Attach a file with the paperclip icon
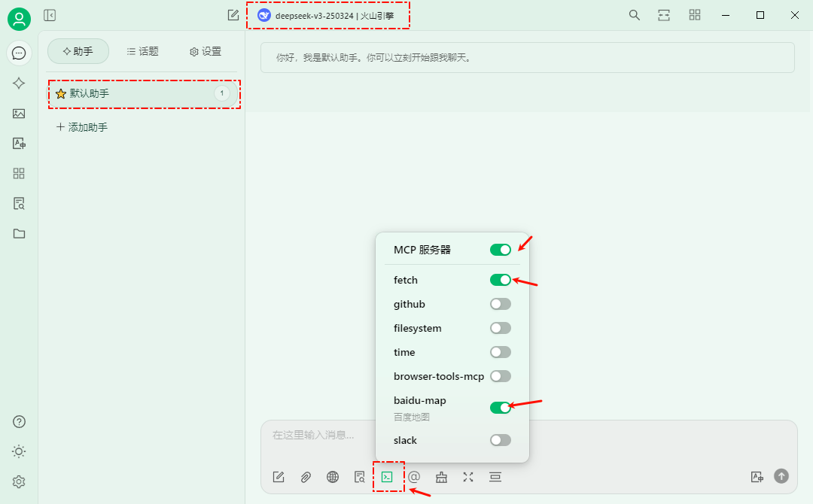The image size is (813, 504). coord(306,477)
